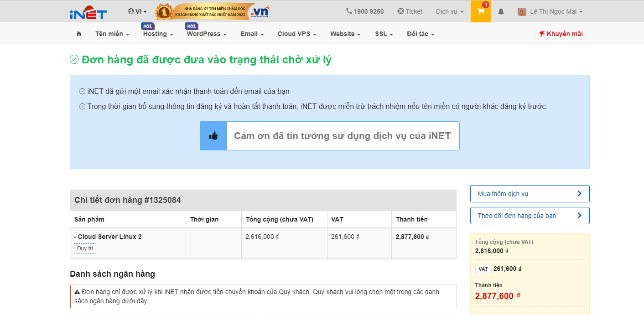Click the Cloud Server Linux 2 product
The image size is (644, 315).
(x=108, y=237)
